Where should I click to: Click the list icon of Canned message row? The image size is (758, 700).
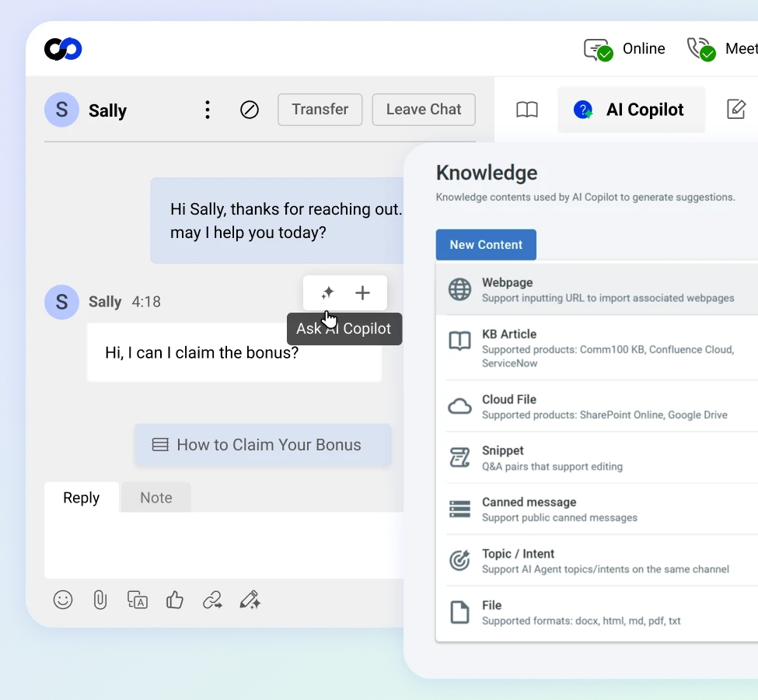(459, 509)
